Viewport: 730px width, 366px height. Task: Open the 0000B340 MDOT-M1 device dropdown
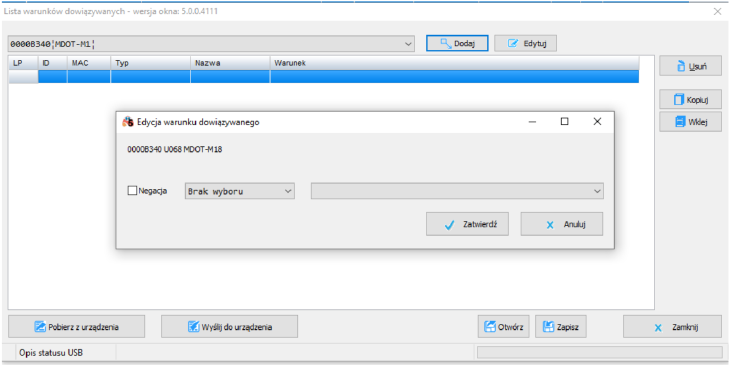tap(211, 44)
